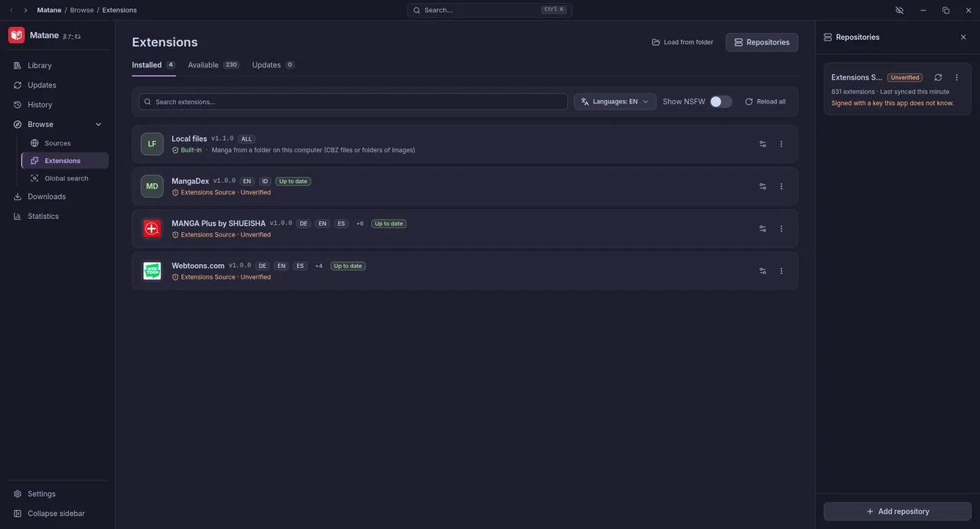The image size is (980, 529).
Task: Click 'Signed with a key' warning text
Action: click(893, 103)
